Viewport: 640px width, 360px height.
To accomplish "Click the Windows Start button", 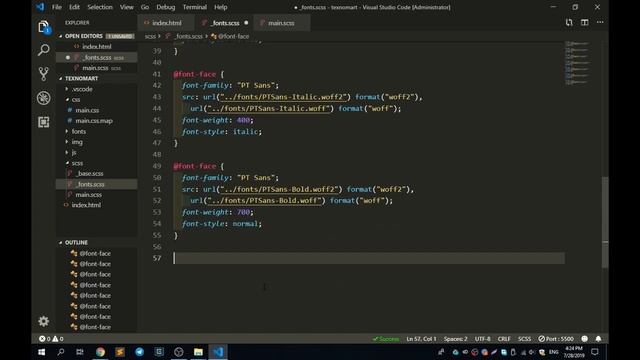I will tap(42, 352).
